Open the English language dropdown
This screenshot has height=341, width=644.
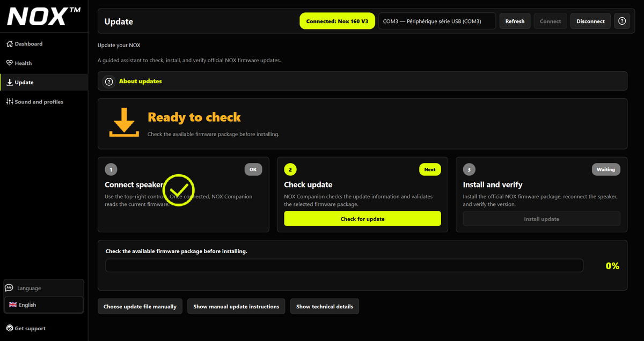pyautogui.click(x=43, y=305)
